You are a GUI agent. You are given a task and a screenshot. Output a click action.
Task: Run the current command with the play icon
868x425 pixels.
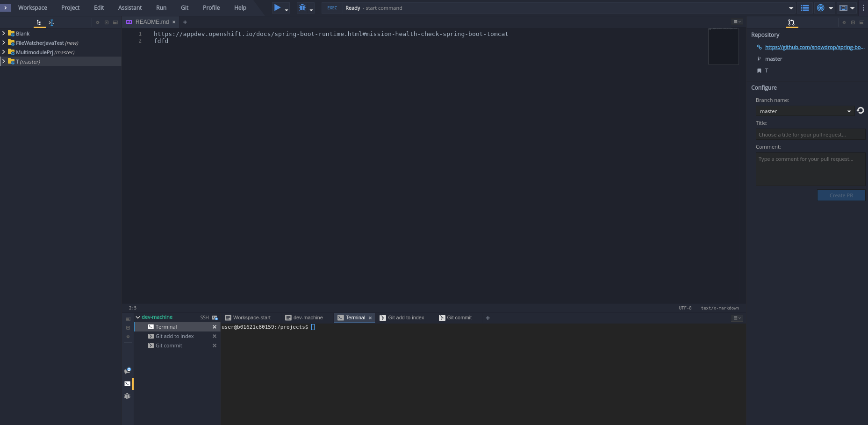click(277, 7)
